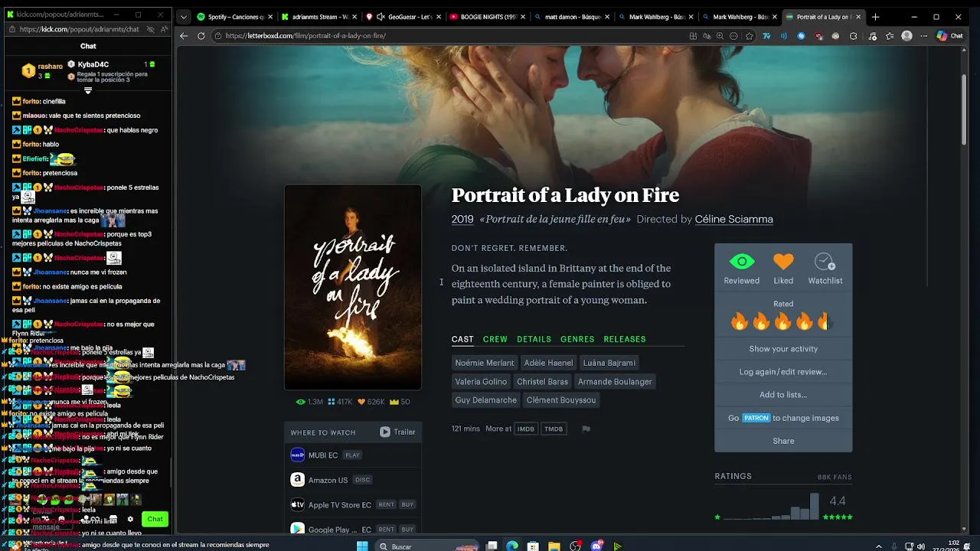
Task: Play the Trailer
Action: click(x=397, y=432)
